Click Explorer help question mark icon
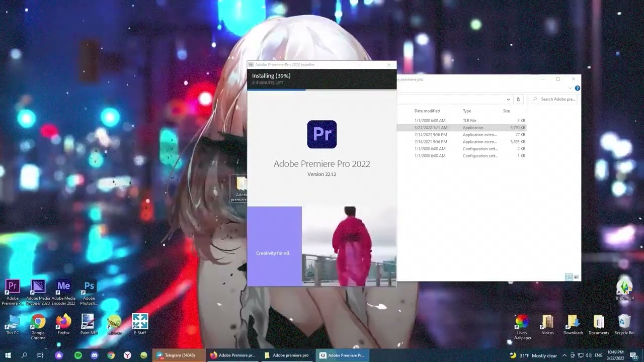 click(x=577, y=88)
